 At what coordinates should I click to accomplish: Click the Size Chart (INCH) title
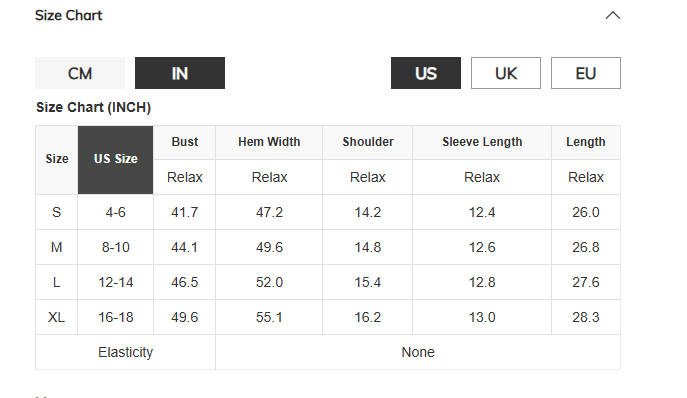(x=93, y=107)
